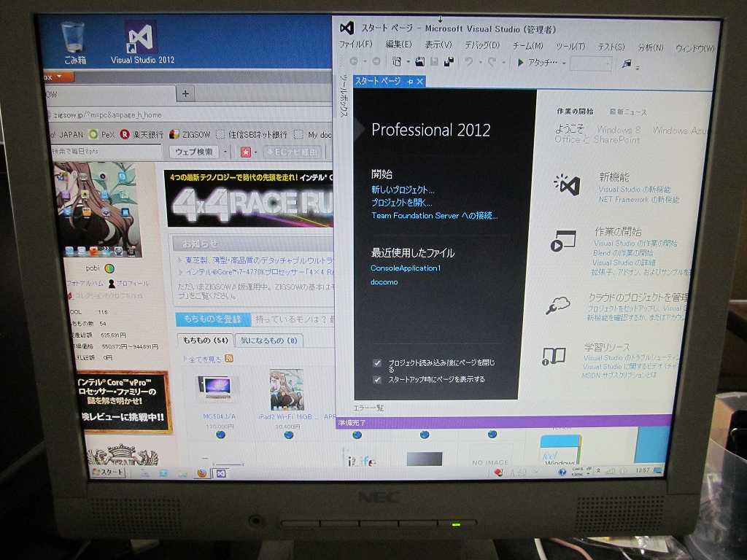747x560 pixels.
Task: Click the Undo toolbar icon
Action: pos(469,62)
